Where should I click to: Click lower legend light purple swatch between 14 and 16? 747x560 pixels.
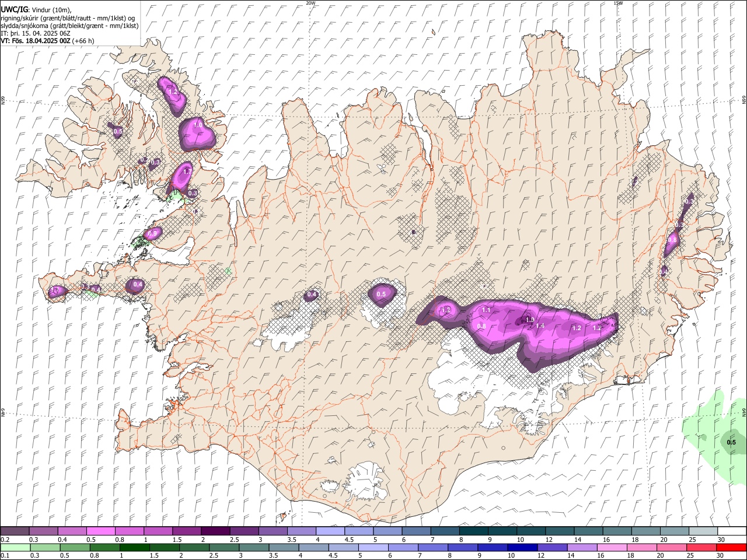(582, 547)
